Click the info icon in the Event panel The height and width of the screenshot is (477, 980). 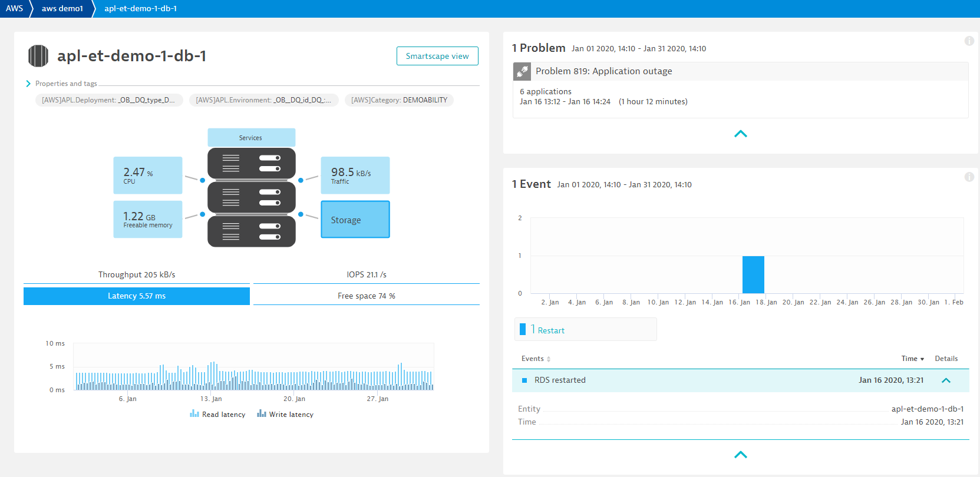click(969, 177)
